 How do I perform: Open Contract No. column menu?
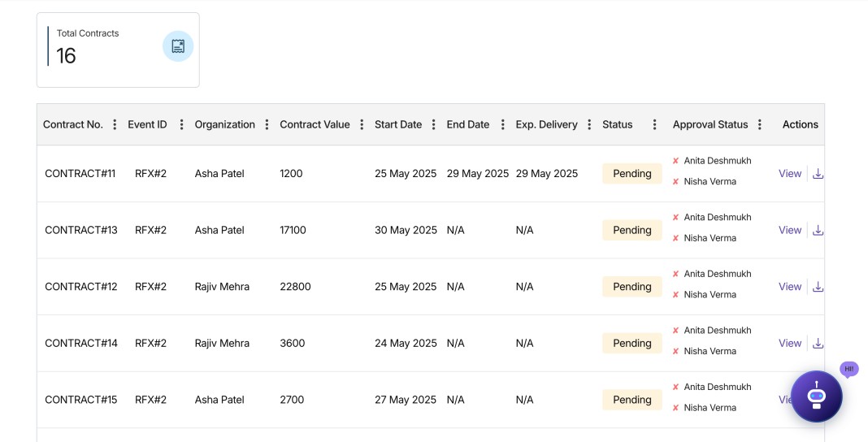click(115, 124)
